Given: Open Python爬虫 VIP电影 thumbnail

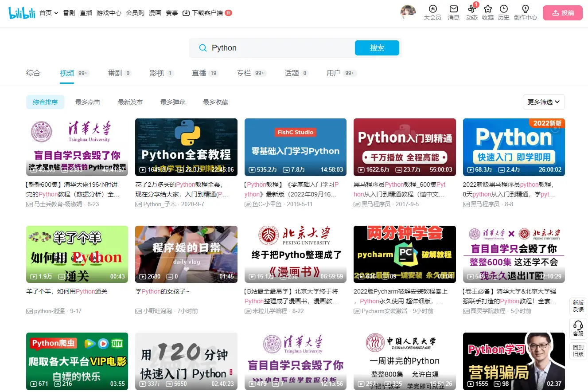Looking at the screenshot, I should point(77,361).
